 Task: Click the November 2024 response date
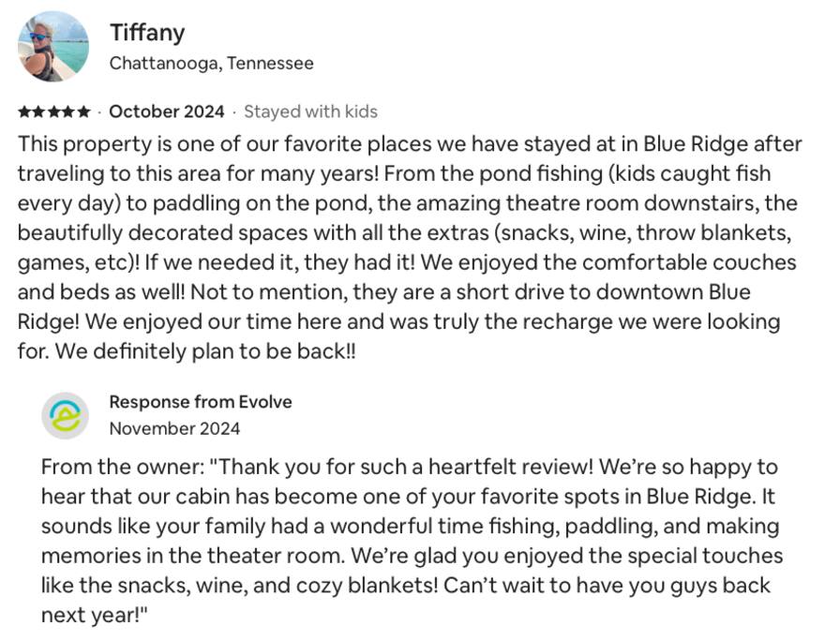pos(174,429)
